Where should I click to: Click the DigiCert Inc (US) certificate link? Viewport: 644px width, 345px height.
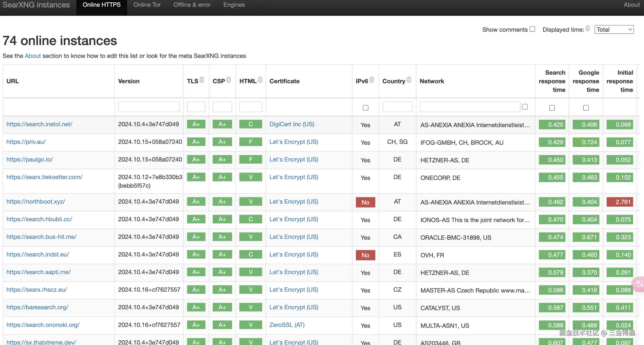[x=292, y=124]
